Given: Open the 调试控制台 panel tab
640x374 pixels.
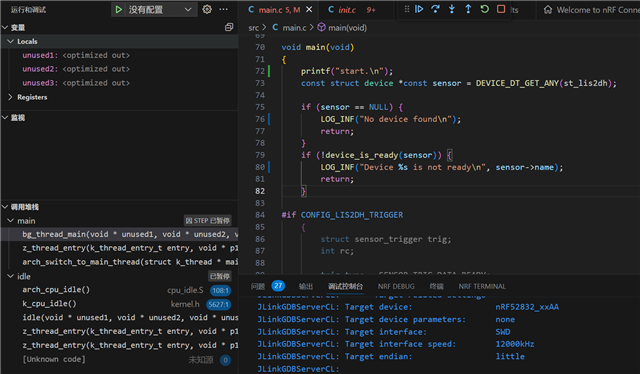Looking at the screenshot, I should pyautogui.click(x=345, y=286).
